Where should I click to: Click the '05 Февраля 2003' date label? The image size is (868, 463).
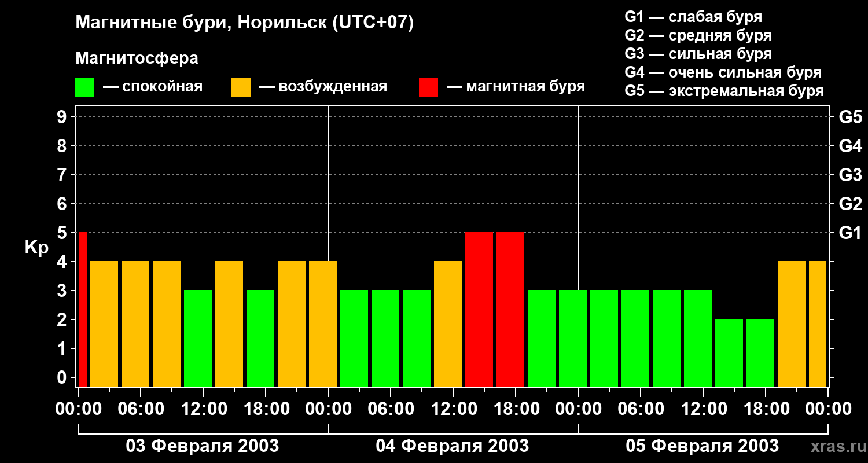tap(703, 446)
